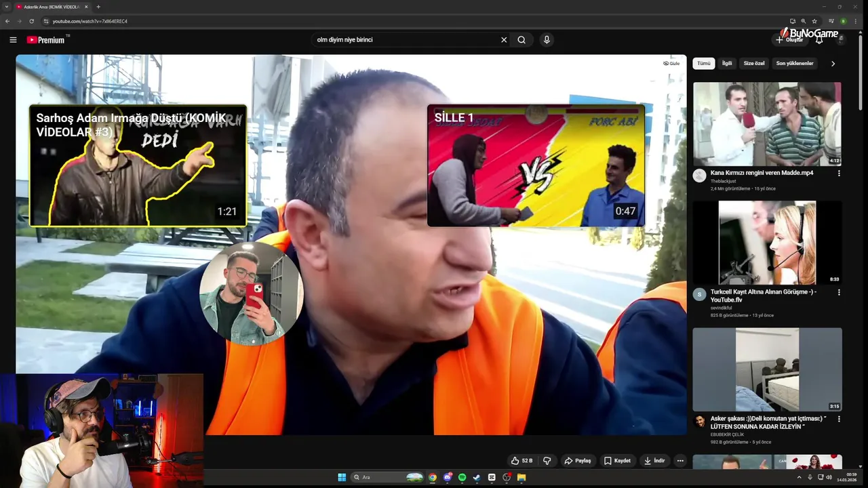The width and height of the screenshot is (868, 488).
Task: Open the browser tab search dropdown
Action: point(7,7)
